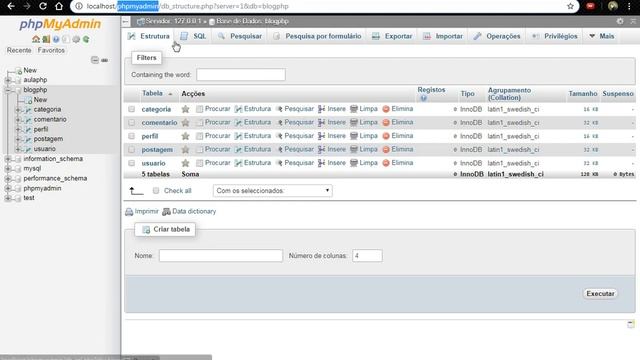This screenshot has height=360, width=640.
Task: Open the Data dictionary link
Action: [189, 211]
